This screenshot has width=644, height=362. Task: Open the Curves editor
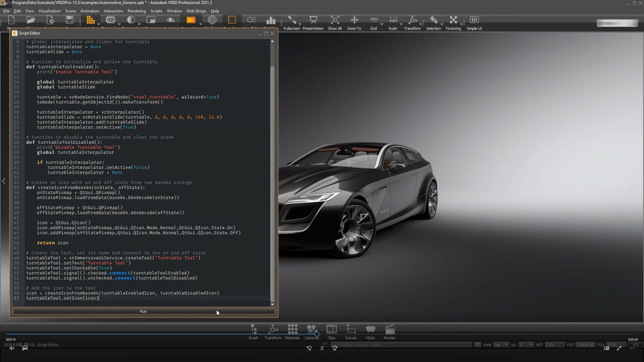point(351,331)
